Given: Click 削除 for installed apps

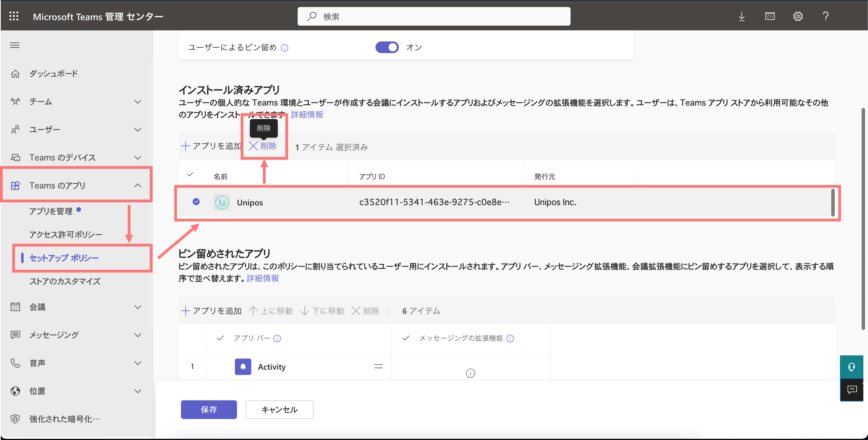Looking at the screenshot, I should coord(263,146).
